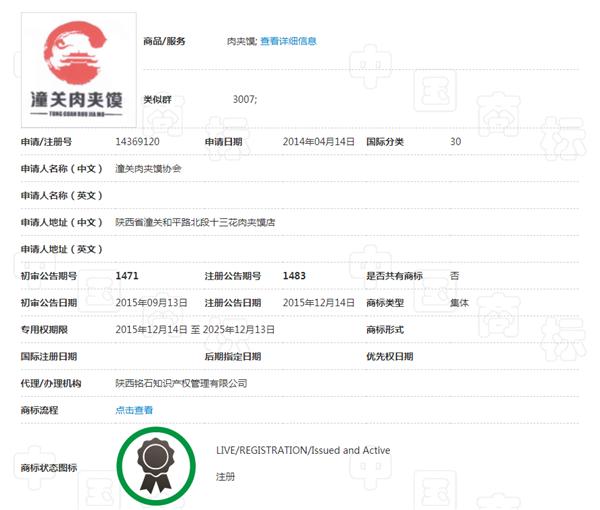600x510 pixels.
Task: Select the LIVE/REGISTRATION/Issued and Active status text
Action: [x=303, y=450]
